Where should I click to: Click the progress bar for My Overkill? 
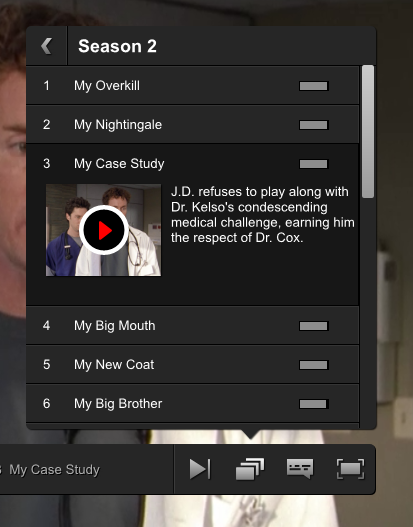click(314, 86)
